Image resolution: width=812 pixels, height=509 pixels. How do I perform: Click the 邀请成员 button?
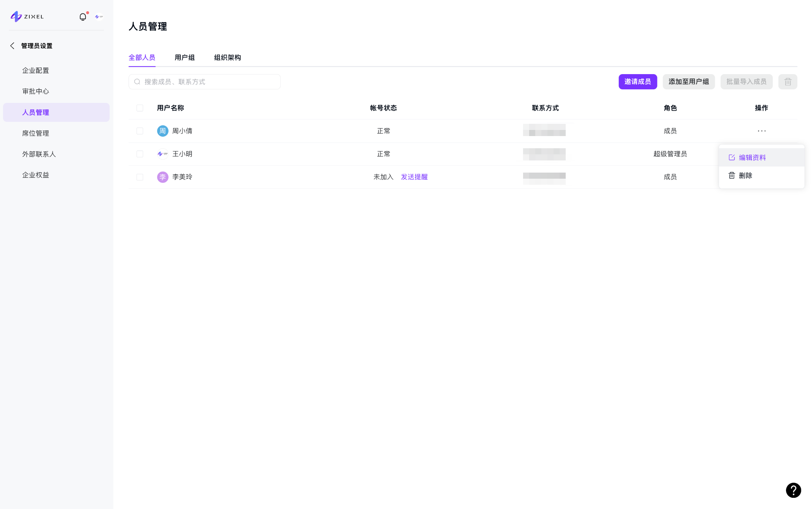[638, 82]
